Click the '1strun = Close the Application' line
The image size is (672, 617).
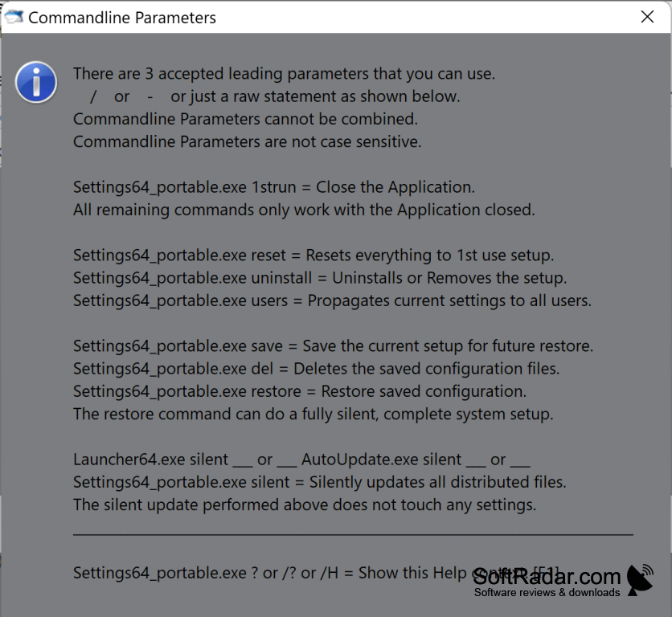tap(274, 187)
